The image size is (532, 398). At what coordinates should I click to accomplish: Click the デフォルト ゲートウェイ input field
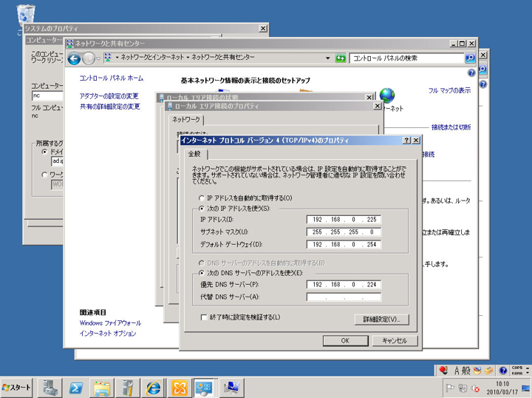344,245
